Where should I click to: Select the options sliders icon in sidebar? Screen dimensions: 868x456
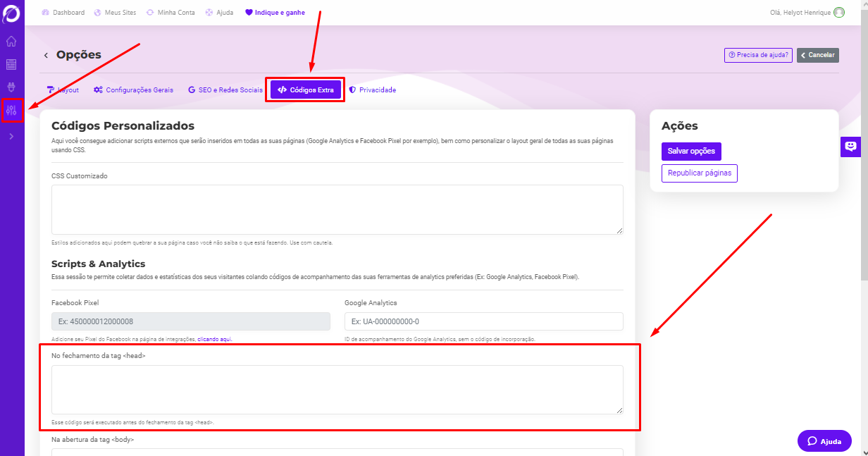click(11, 110)
